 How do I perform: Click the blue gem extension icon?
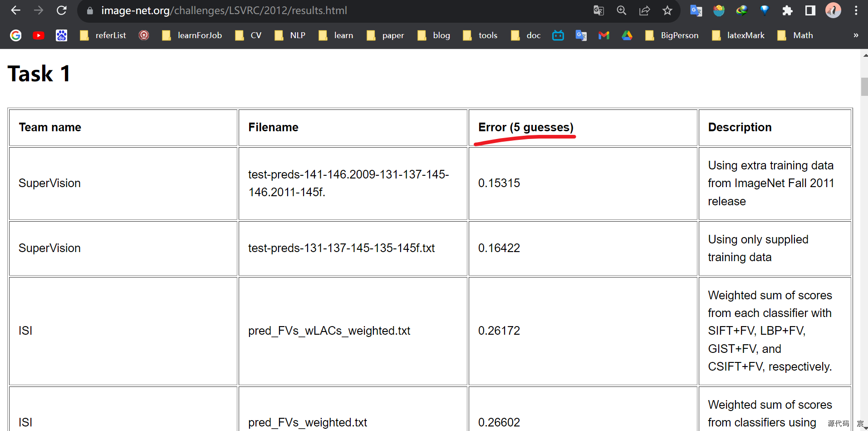click(x=765, y=10)
